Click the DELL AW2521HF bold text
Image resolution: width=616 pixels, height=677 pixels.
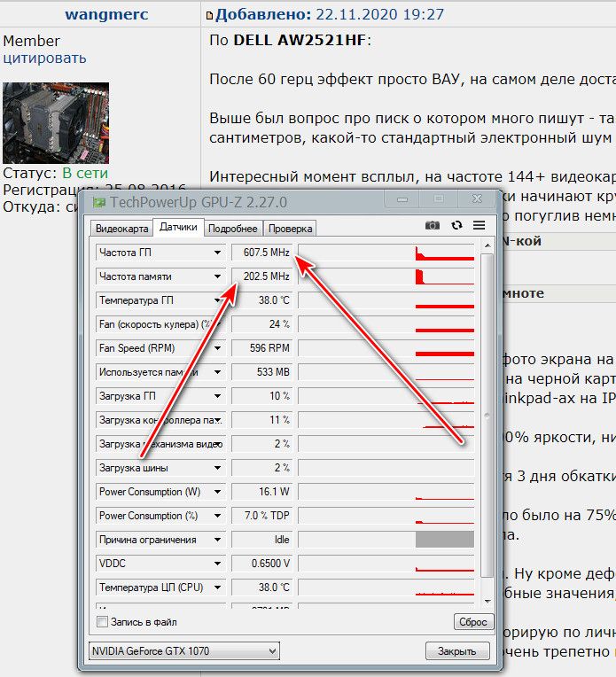(300, 41)
